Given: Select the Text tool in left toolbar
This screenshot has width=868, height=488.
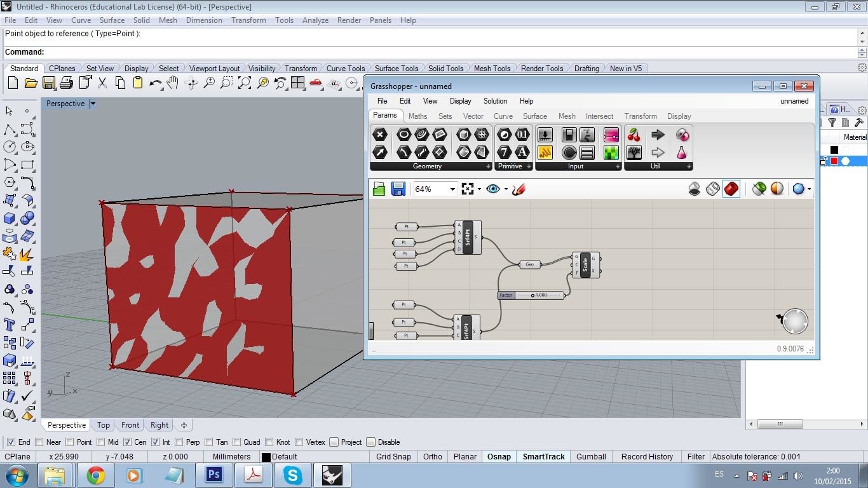Looking at the screenshot, I should pyautogui.click(x=10, y=325).
